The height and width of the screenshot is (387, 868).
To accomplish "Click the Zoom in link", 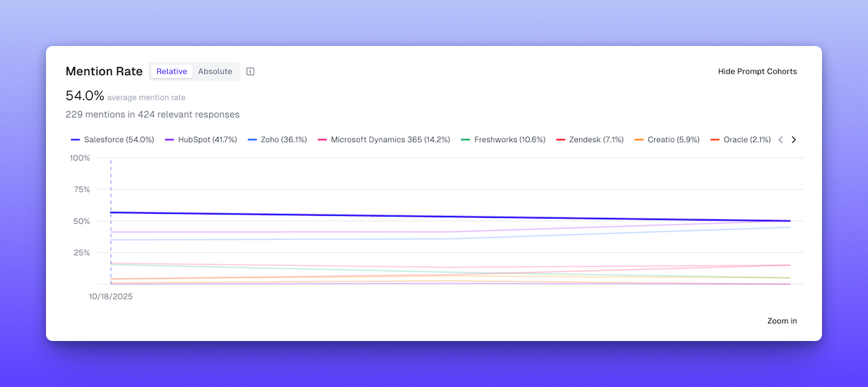I will tap(781, 321).
